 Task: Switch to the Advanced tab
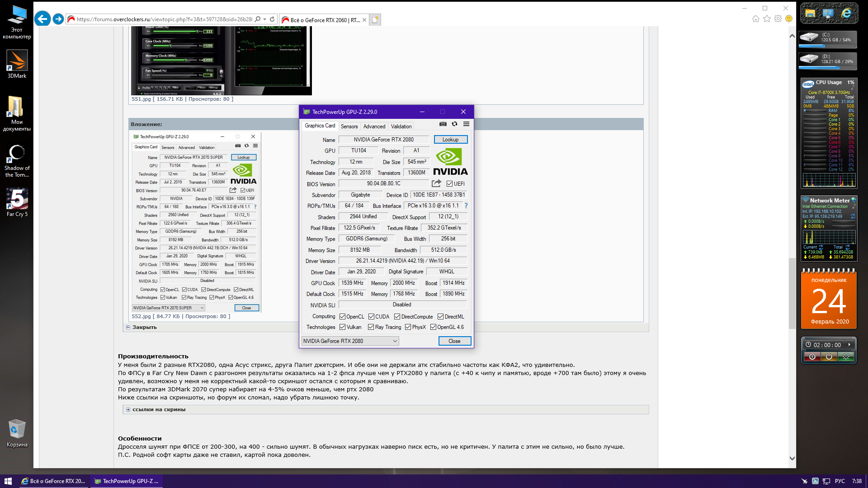click(x=374, y=127)
